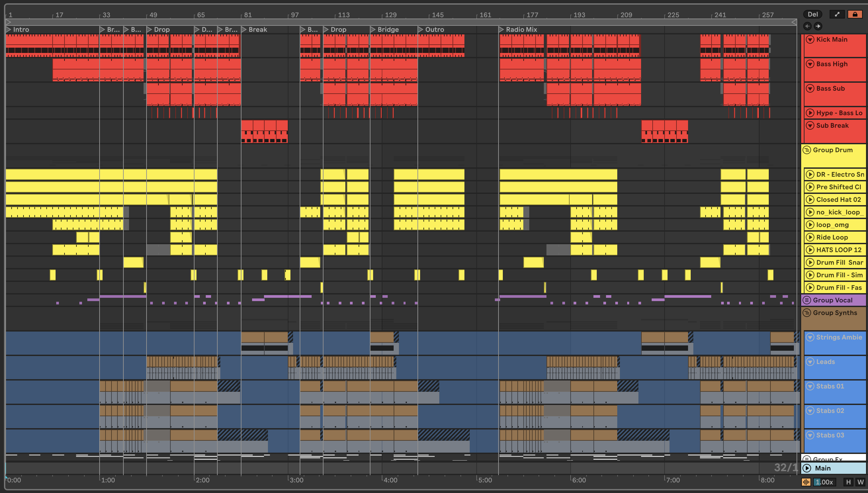Unfold the Hype - Bass Lo track

point(810,113)
